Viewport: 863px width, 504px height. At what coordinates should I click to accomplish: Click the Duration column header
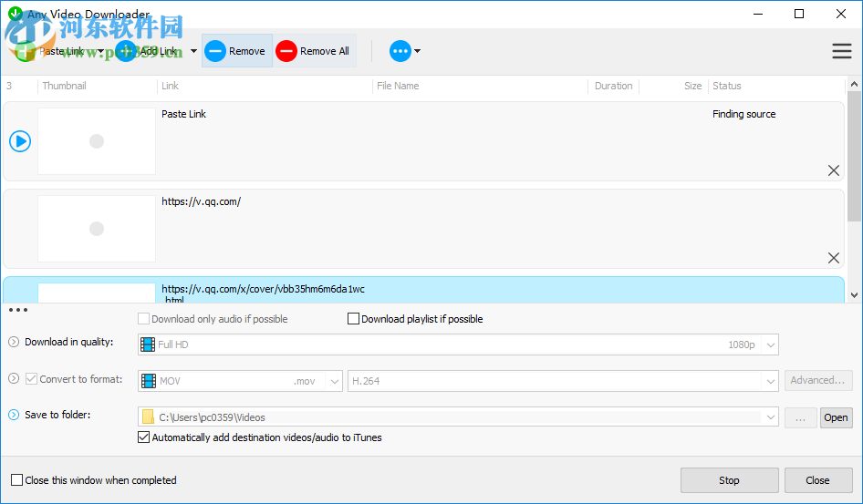point(613,86)
